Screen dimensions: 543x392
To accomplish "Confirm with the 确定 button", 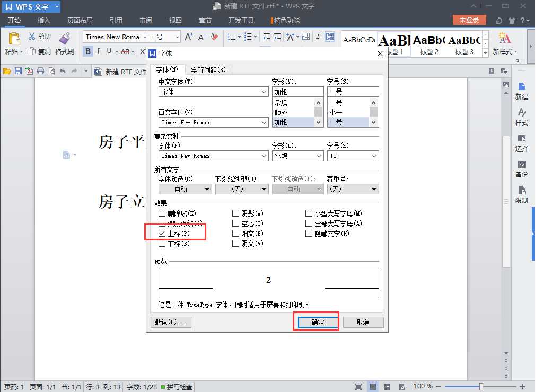I will 318,322.
